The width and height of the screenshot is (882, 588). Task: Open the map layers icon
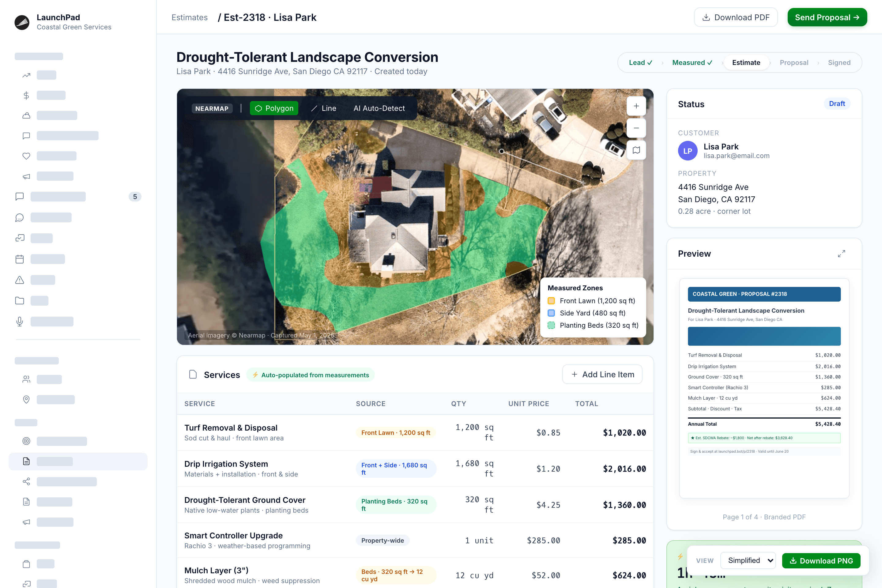pos(636,150)
